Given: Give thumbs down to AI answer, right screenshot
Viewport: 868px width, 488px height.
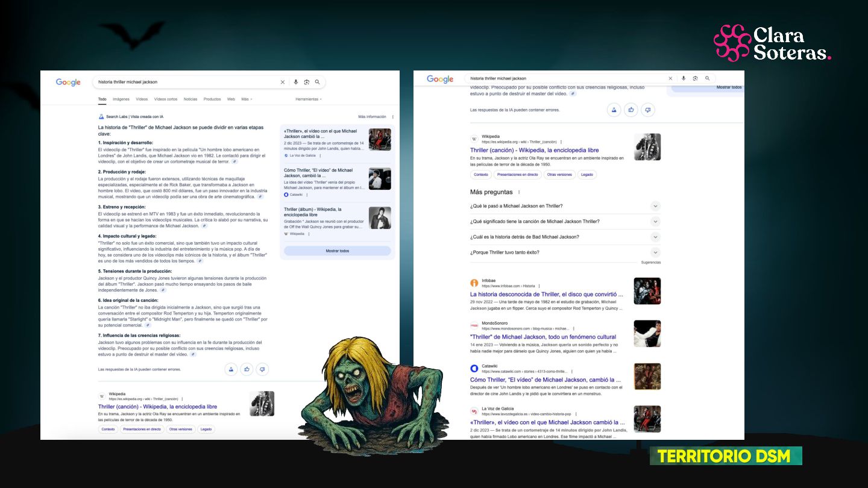Looking at the screenshot, I should [648, 110].
